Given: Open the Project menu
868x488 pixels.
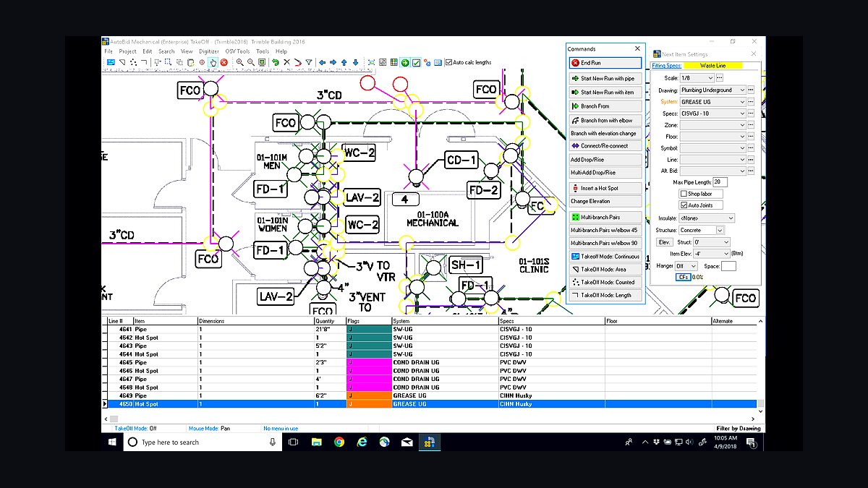Looking at the screenshot, I should 127,51.
